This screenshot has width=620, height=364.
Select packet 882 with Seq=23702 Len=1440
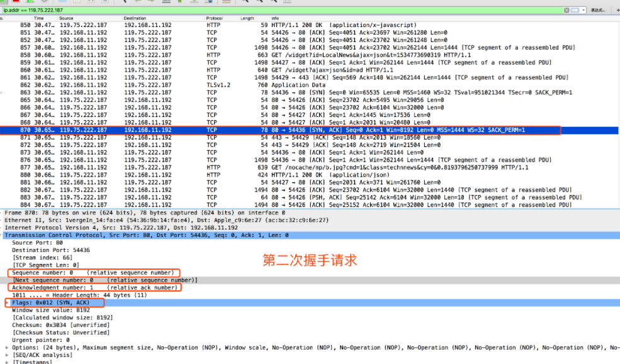click(x=310, y=190)
